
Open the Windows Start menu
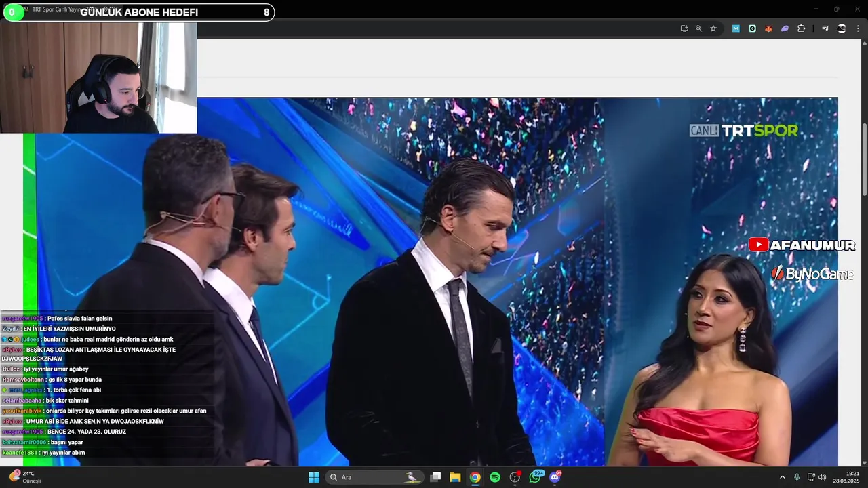314,477
